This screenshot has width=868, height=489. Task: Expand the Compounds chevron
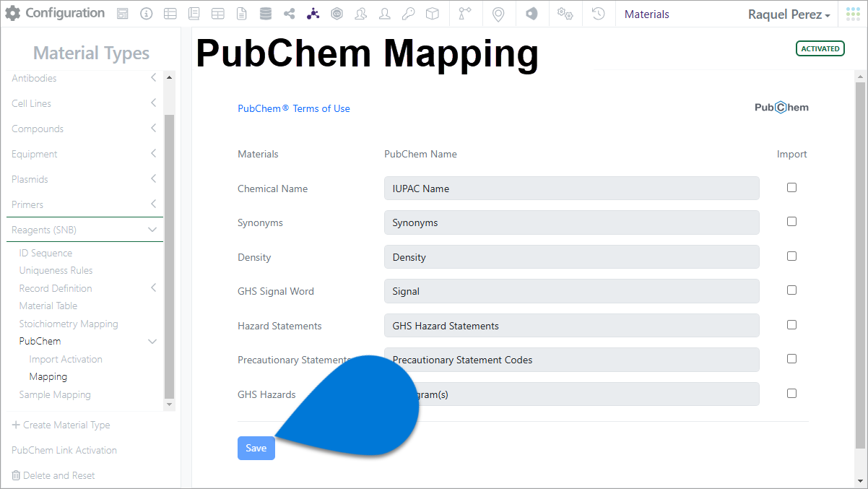153,129
